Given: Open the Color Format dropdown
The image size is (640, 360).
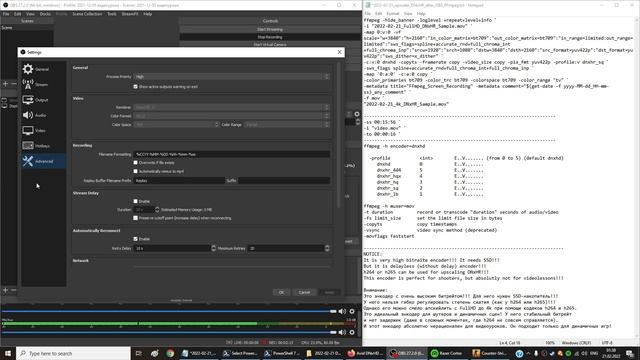Looking at the screenshot, I should (x=231, y=116).
